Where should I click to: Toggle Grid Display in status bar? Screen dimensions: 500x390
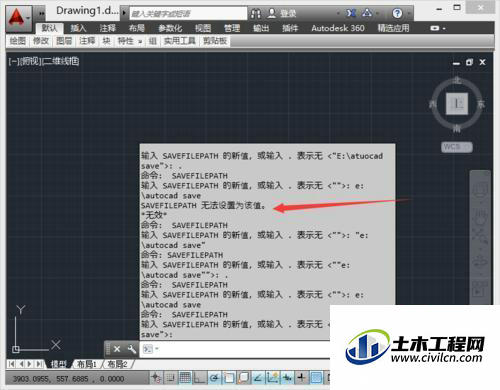point(185,378)
